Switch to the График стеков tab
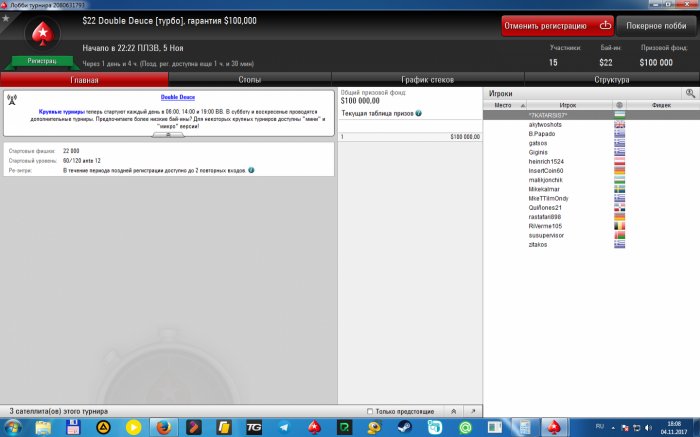700x437 pixels. (x=427, y=80)
